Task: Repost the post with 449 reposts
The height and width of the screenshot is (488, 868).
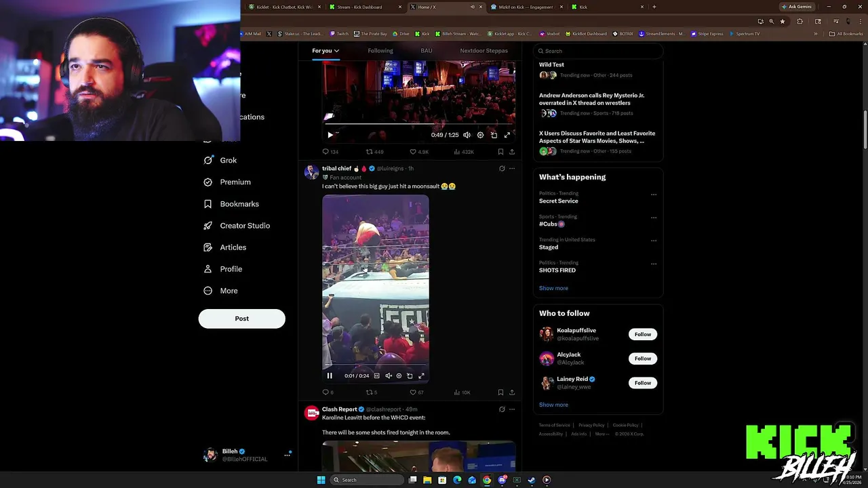Action: click(375, 152)
